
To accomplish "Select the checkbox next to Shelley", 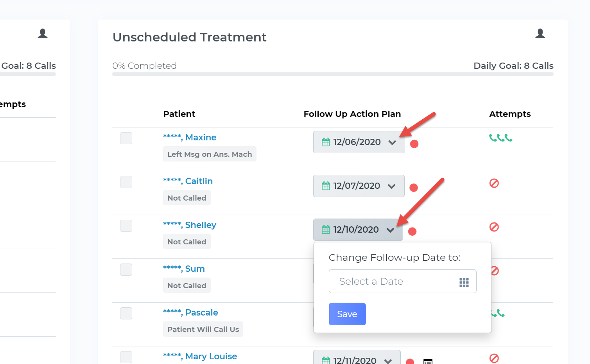I will point(126,226).
